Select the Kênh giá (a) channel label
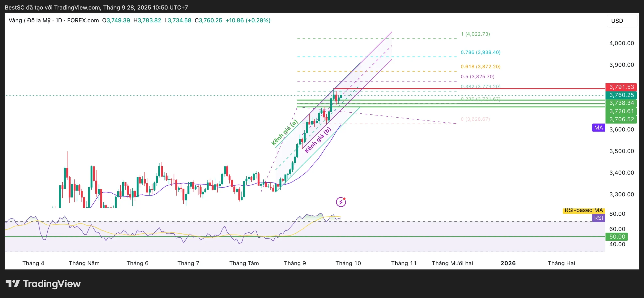This screenshot has height=298, width=644. pyautogui.click(x=284, y=133)
